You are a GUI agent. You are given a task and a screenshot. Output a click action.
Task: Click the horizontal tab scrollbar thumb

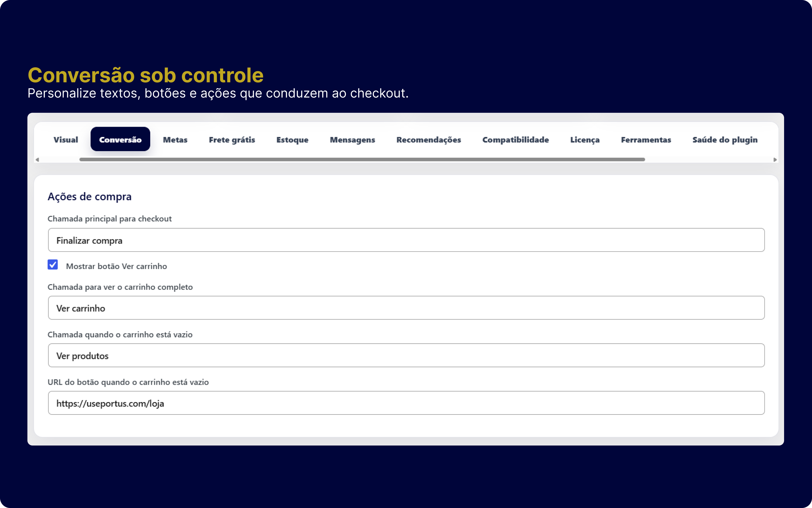[362, 160]
